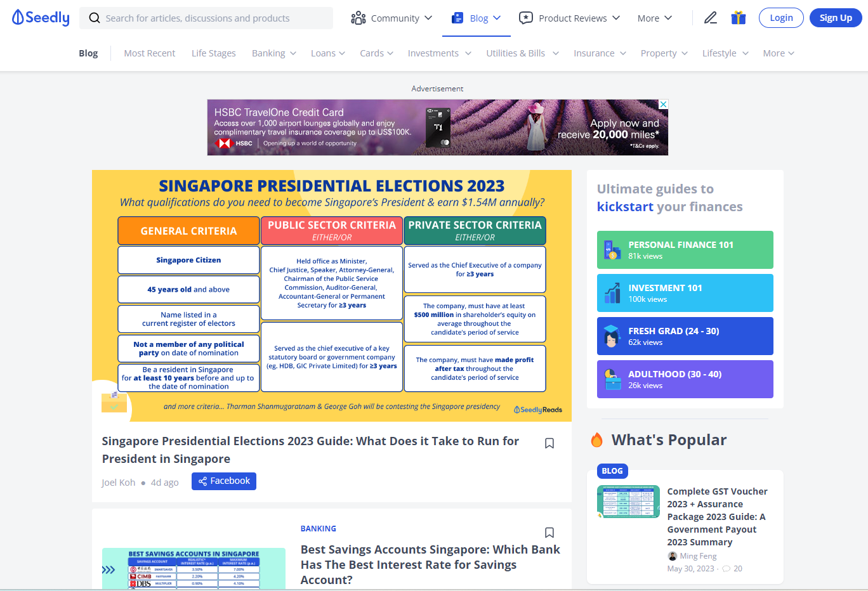The height and width of the screenshot is (591, 868).
Task: Click the Community people icon
Action: (x=358, y=18)
